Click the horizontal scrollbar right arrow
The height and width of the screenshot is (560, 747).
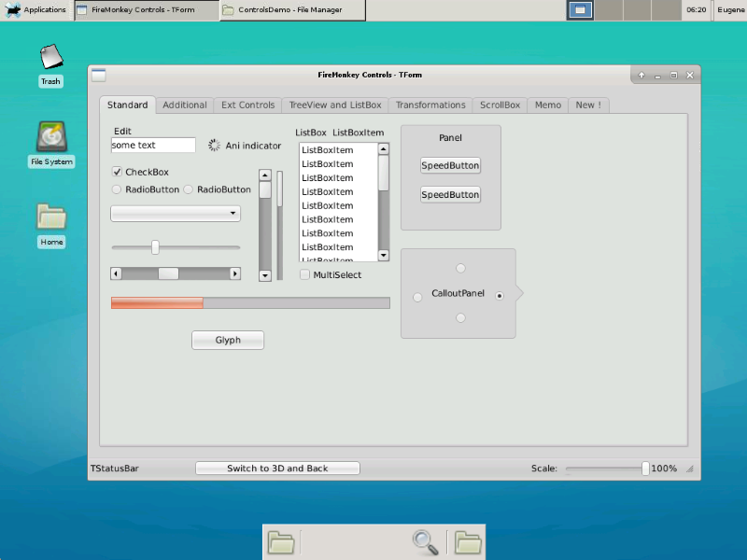[x=234, y=273]
